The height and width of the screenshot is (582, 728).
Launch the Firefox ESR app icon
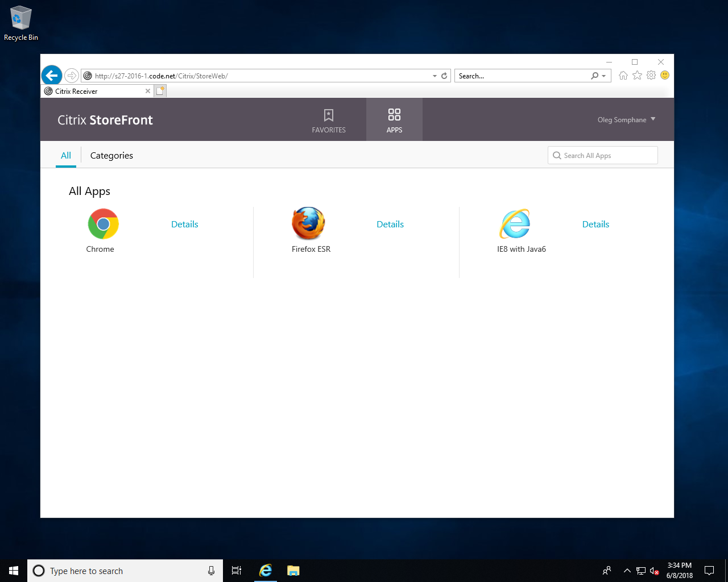click(x=308, y=223)
